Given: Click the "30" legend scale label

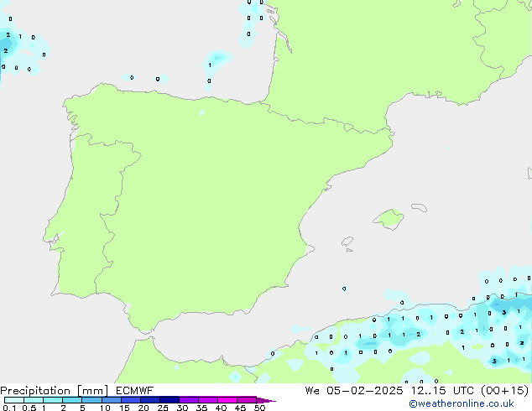Looking at the screenshot, I should [x=182, y=408].
